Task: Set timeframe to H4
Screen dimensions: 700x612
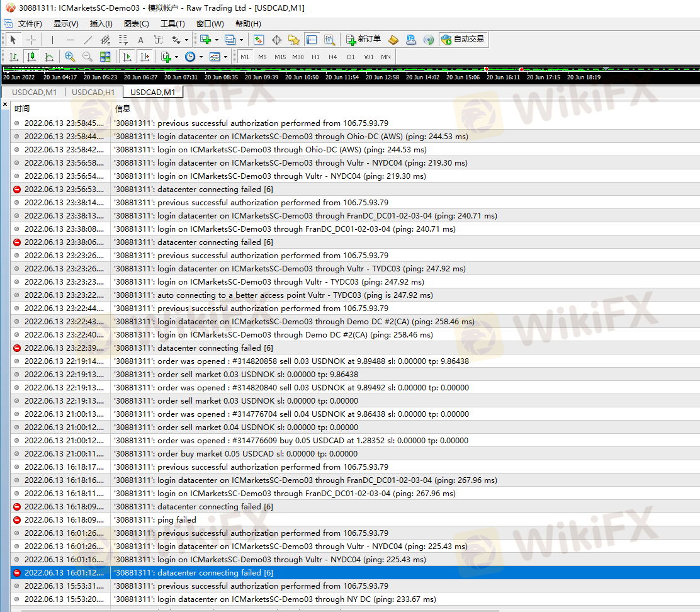Action: click(x=332, y=57)
